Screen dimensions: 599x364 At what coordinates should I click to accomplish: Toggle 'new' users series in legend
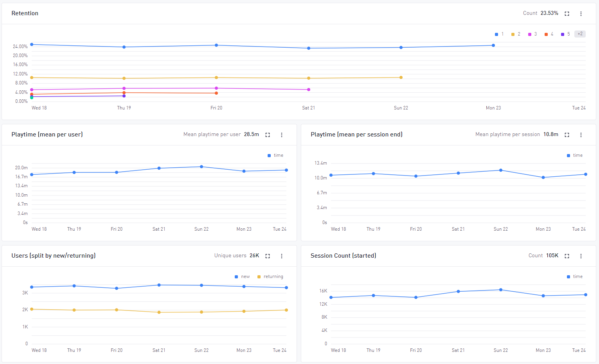pyautogui.click(x=242, y=277)
